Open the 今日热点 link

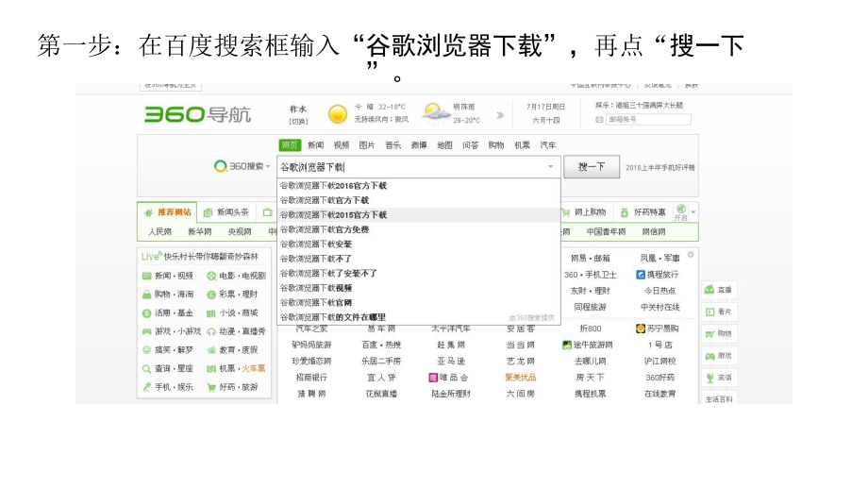[x=659, y=291]
